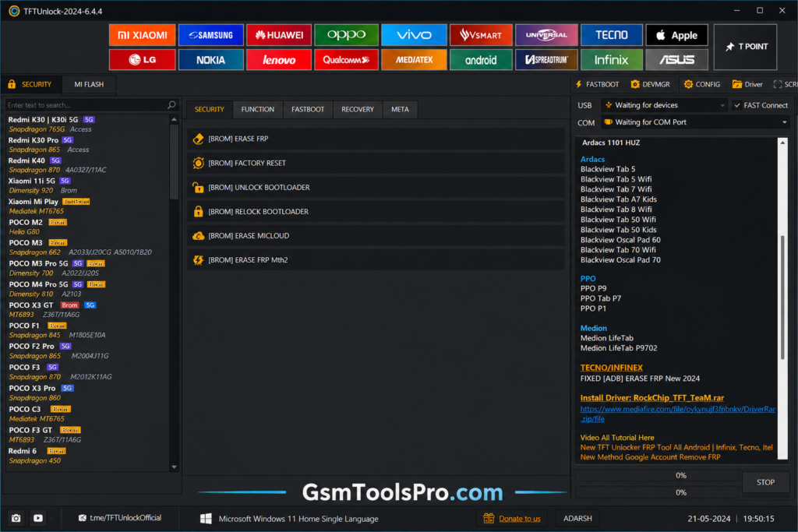This screenshot has height=532, width=798.
Task: Select POCO M3 Pro 5G device
Action: coord(87,268)
